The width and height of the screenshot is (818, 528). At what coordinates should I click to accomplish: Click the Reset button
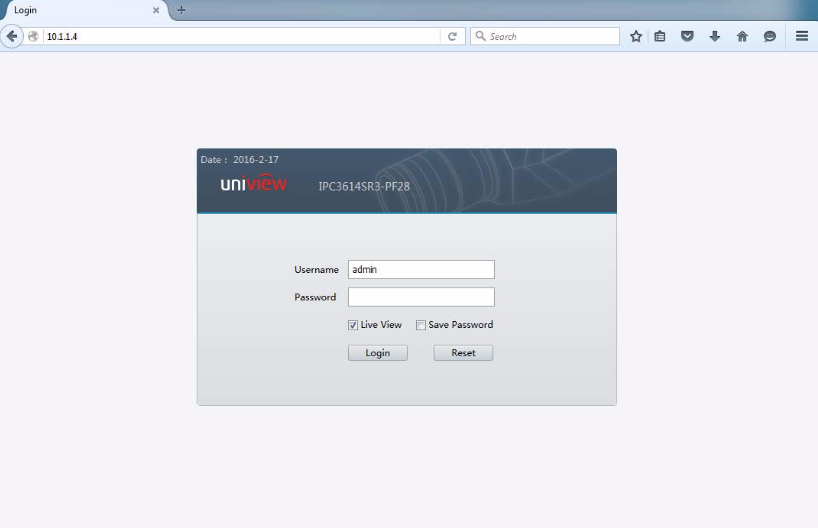click(x=463, y=353)
